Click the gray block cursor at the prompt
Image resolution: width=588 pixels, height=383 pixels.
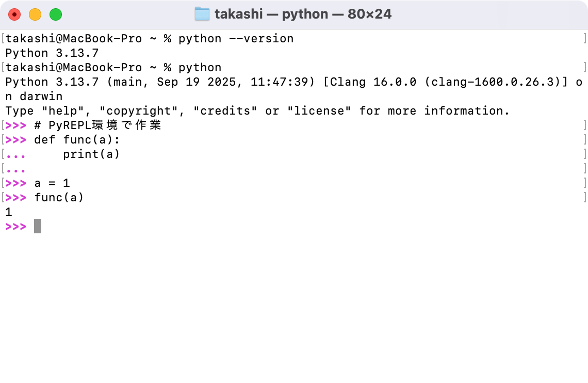[x=38, y=227]
